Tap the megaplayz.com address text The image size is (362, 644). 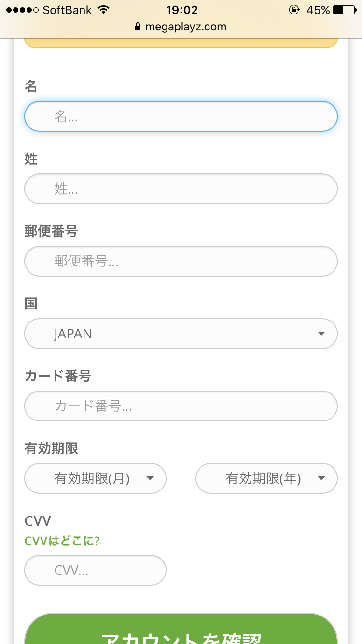coord(186,27)
